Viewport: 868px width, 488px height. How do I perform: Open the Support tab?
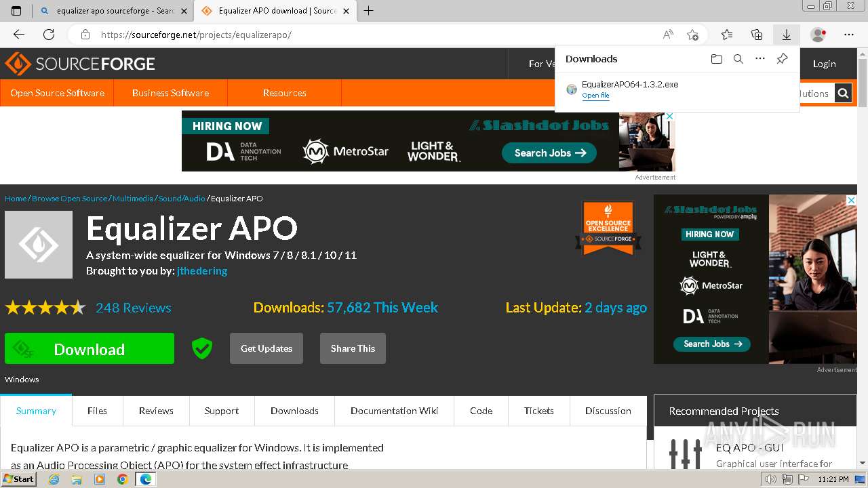pos(222,411)
